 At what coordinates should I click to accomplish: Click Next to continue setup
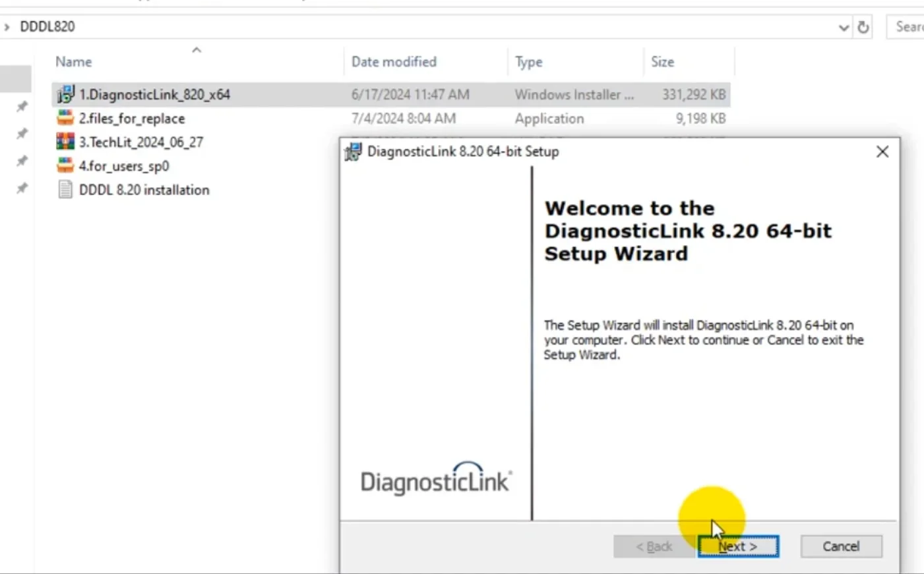739,546
